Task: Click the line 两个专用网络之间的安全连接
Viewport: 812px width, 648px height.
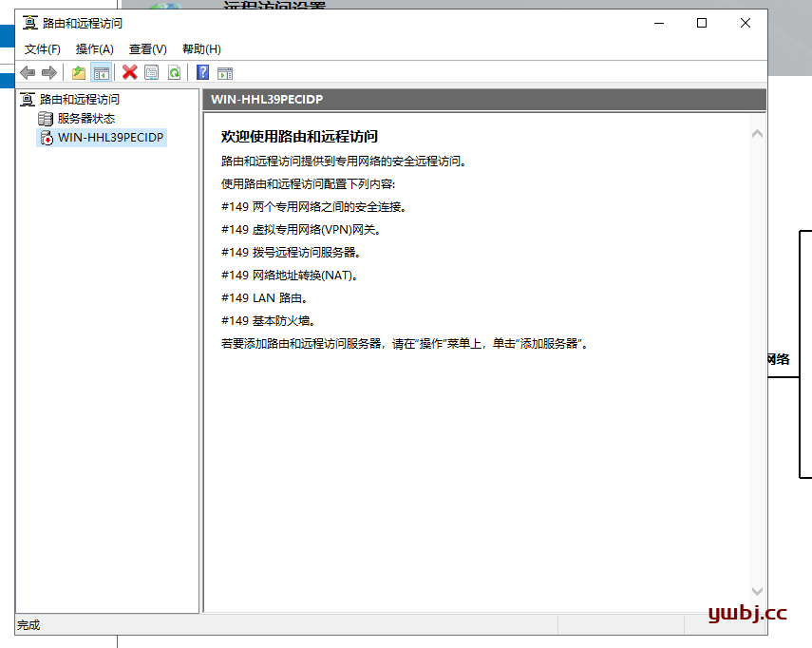Action: pyautogui.click(x=313, y=207)
